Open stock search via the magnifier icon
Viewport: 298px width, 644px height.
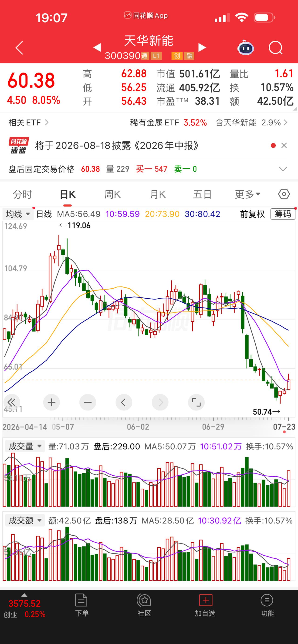click(x=275, y=47)
